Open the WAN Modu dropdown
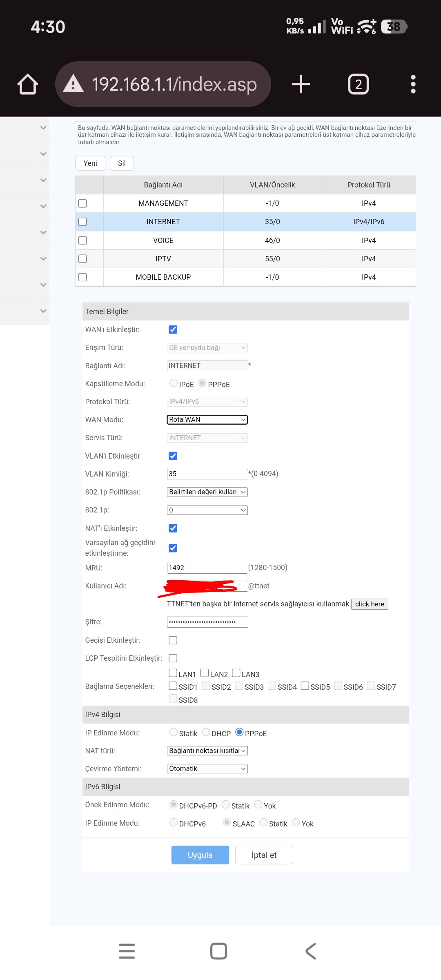Viewport: 441px width, 980px height. [x=207, y=420]
